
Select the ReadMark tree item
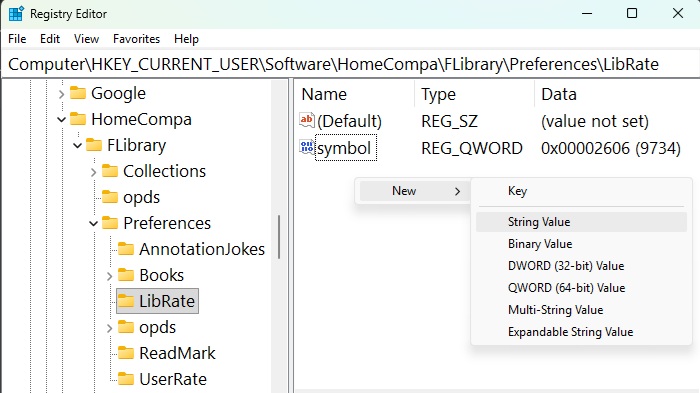(177, 353)
